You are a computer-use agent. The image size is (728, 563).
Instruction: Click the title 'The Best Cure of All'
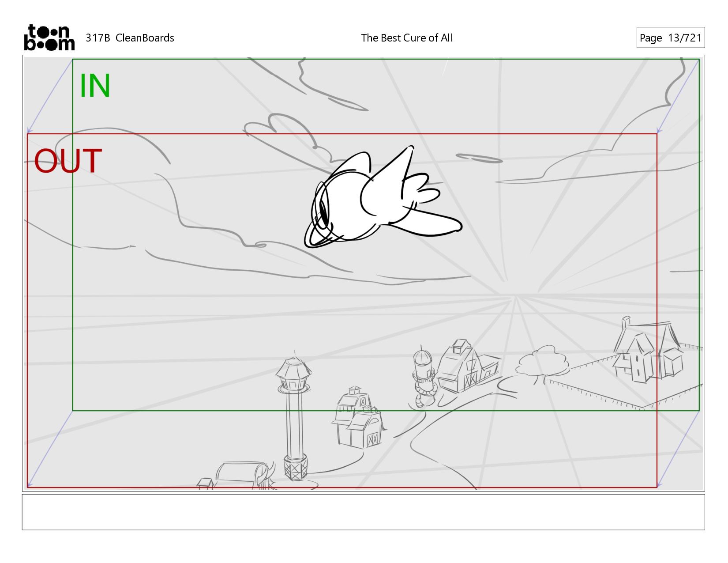407,38
